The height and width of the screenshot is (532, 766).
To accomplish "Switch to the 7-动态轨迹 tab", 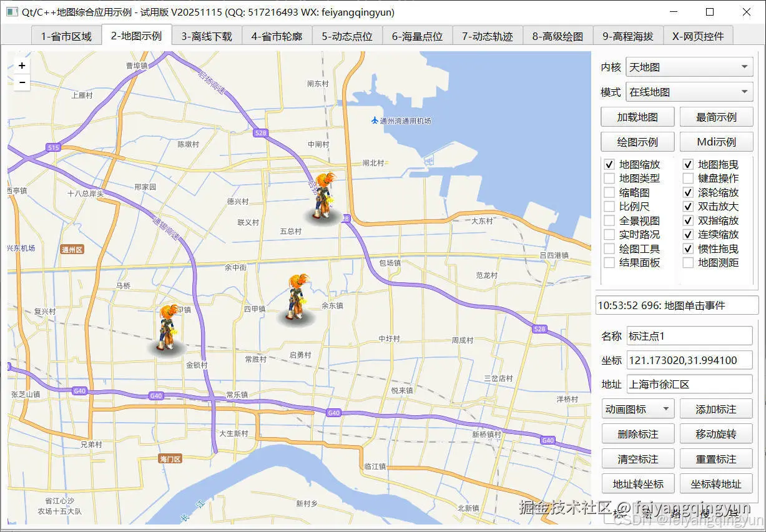I will pos(488,36).
